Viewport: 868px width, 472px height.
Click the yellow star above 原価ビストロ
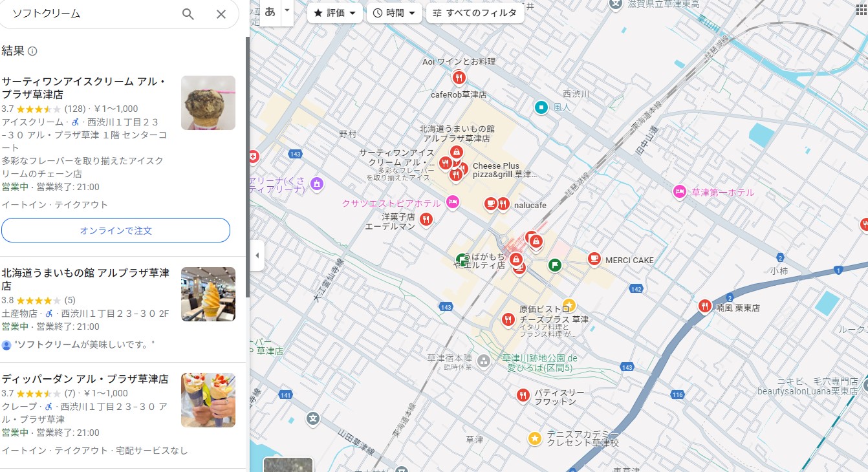pyautogui.click(x=569, y=304)
